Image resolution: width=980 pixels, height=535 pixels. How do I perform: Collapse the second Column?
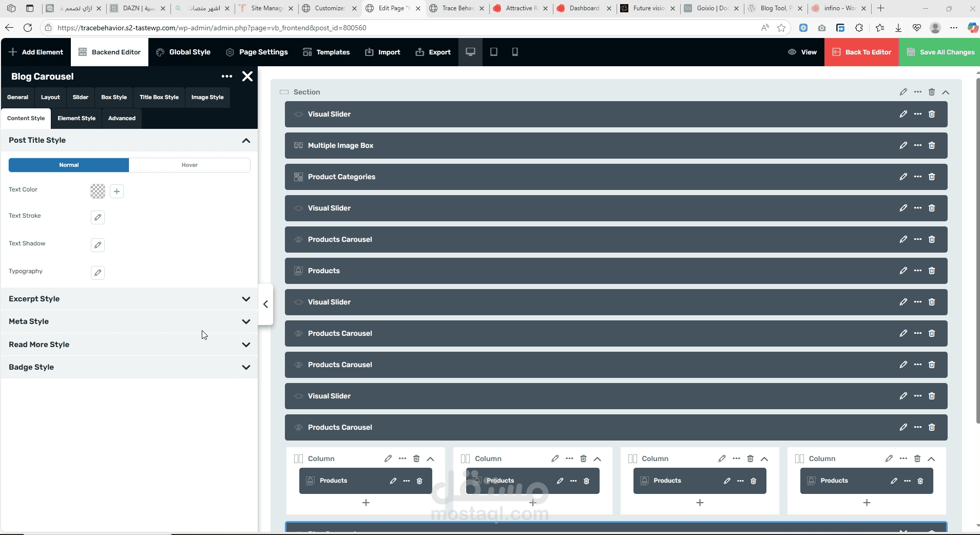(x=597, y=458)
